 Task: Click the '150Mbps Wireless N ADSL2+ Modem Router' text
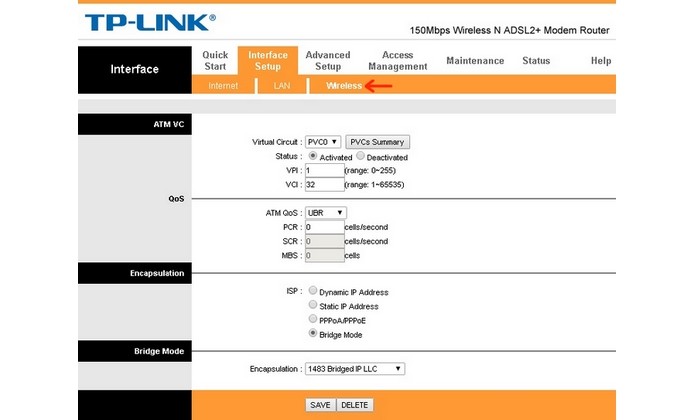click(509, 31)
